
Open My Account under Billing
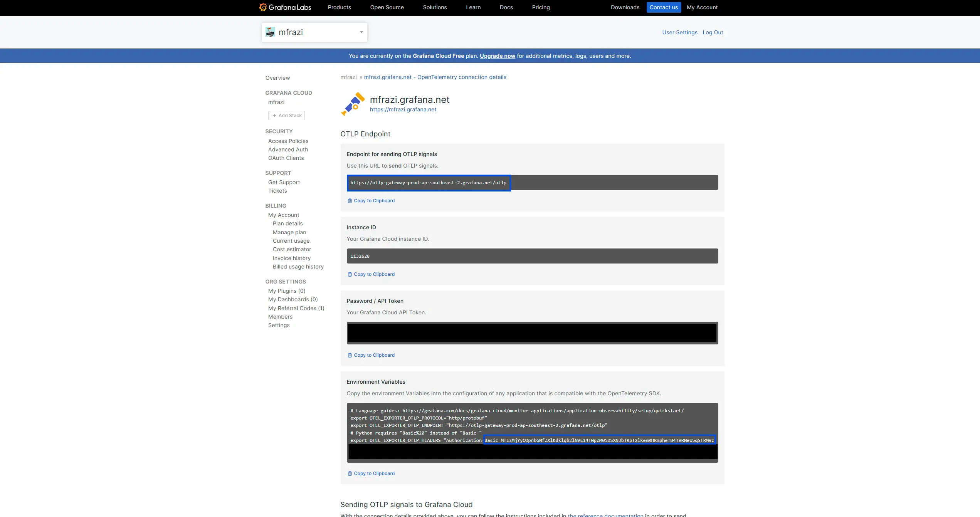tap(284, 215)
